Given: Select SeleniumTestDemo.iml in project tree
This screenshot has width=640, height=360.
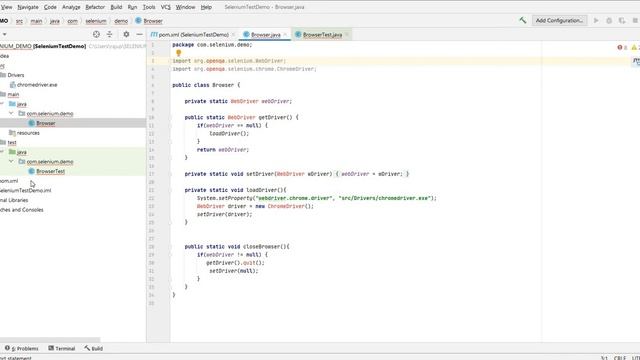Looking at the screenshot, I should pos(25,190).
